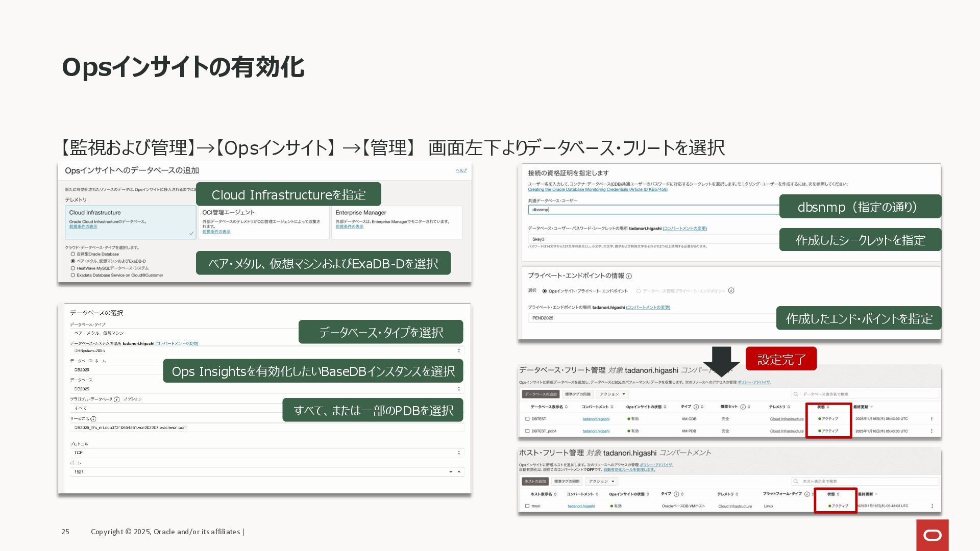Open the kebab menu for the ttnori host row
Viewport: 980px width, 551px height.
pyautogui.click(x=932, y=506)
